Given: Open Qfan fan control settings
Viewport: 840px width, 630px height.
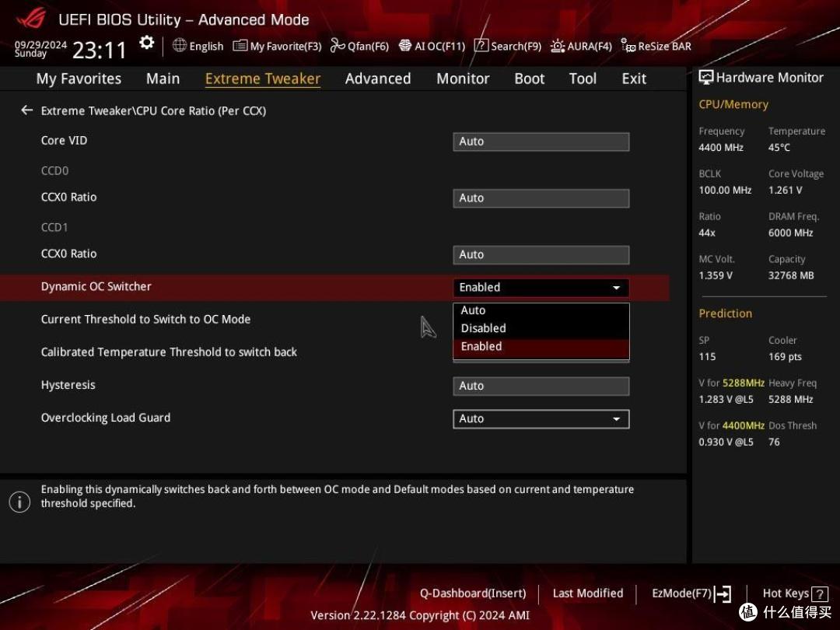Looking at the screenshot, I should coord(359,46).
